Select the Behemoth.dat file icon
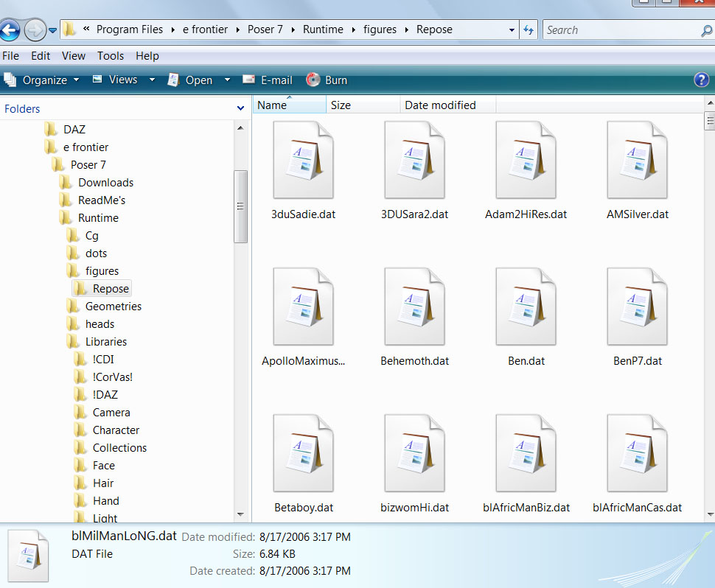 [414, 307]
